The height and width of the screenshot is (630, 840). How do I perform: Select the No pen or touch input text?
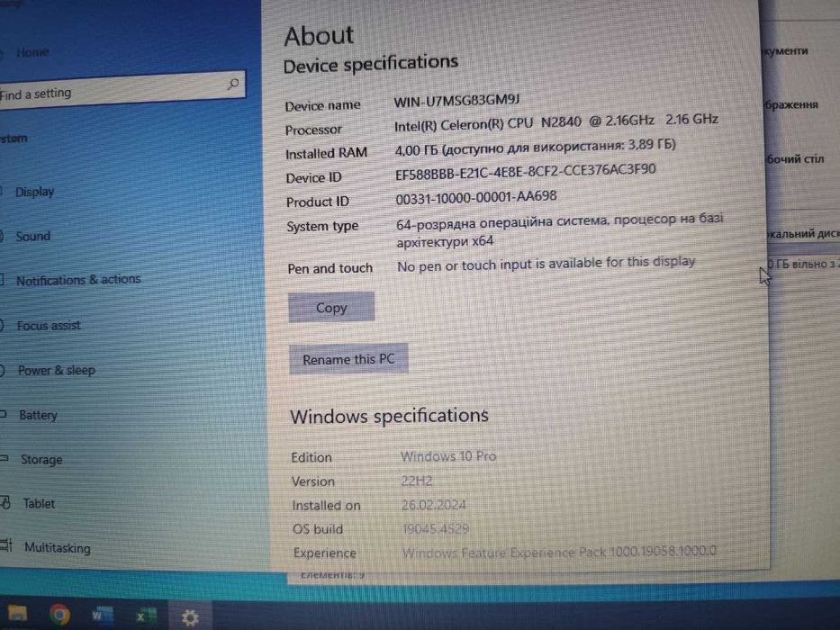click(546, 264)
